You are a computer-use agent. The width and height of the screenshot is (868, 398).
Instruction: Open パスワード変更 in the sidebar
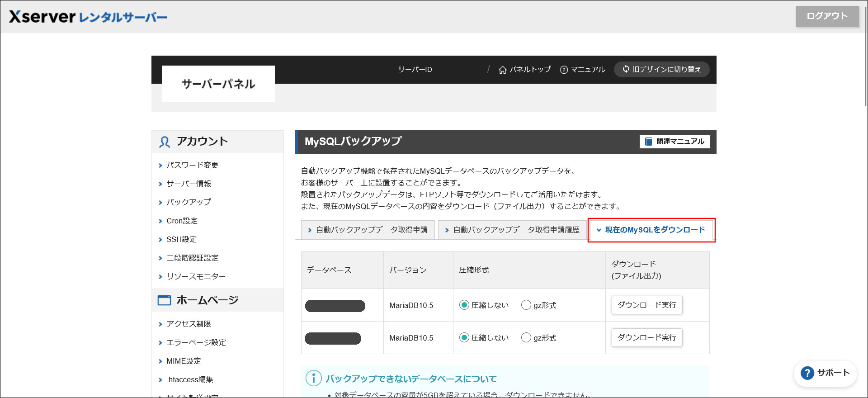pyautogui.click(x=192, y=165)
